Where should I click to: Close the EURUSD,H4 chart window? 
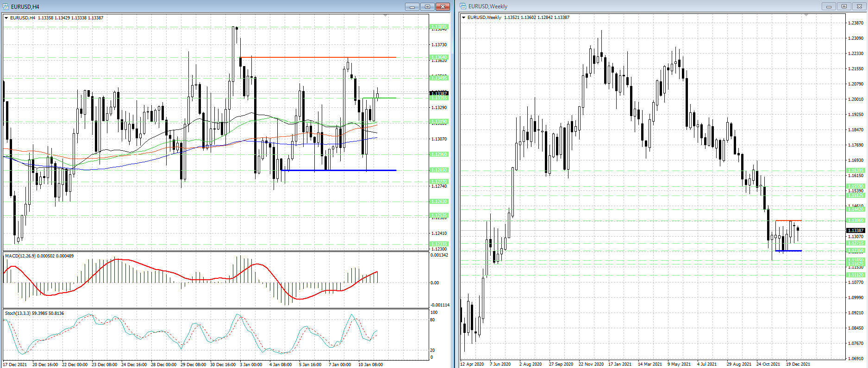click(x=443, y=6)
